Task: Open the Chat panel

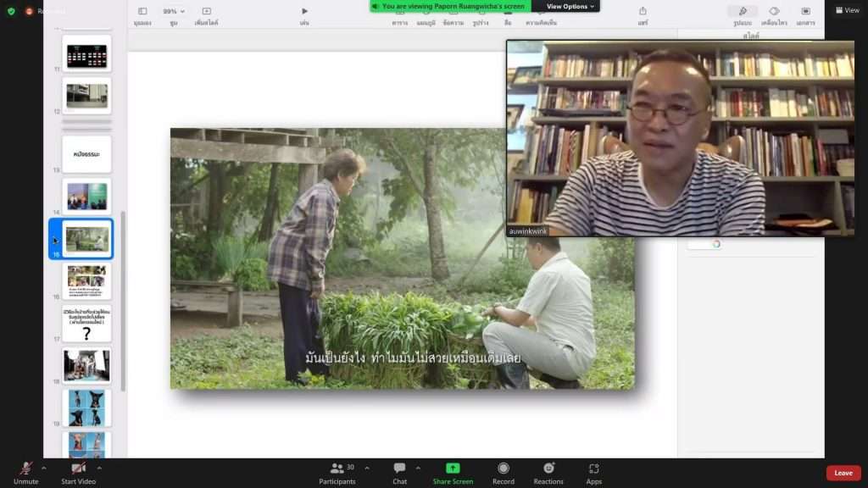Action: [400, 474]
